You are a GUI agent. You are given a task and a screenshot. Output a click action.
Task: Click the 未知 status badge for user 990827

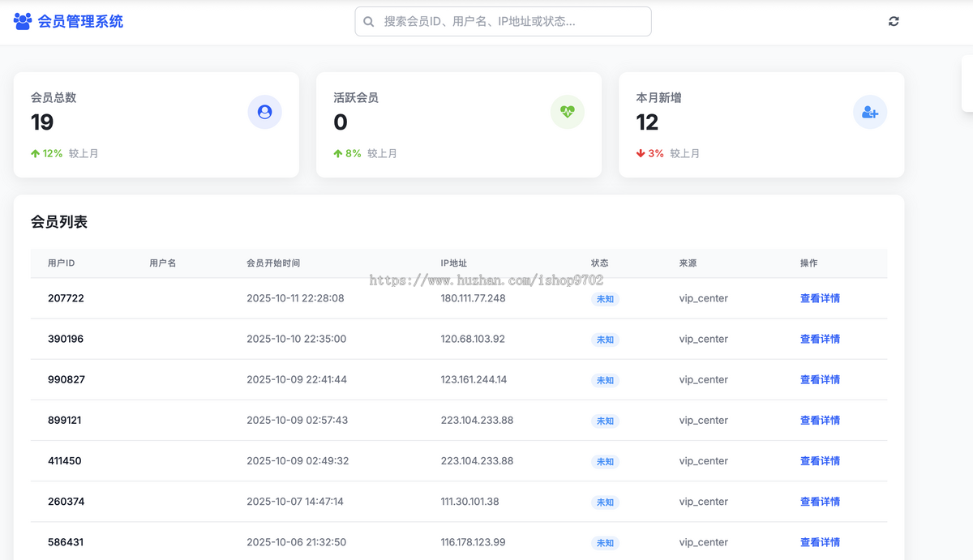coord(605,380)
